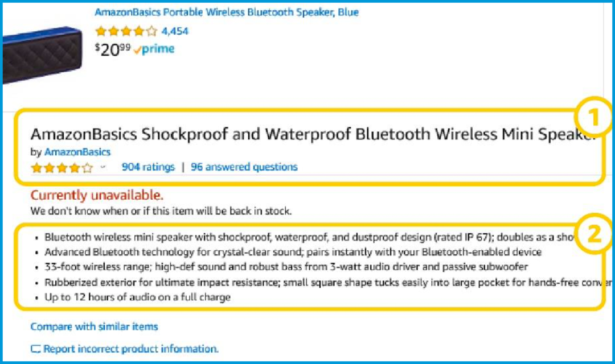Image resolution: width=615 pixels, height=364 pixels.
Task: Click the yellow circled number 2 marker
Action: 594,234
